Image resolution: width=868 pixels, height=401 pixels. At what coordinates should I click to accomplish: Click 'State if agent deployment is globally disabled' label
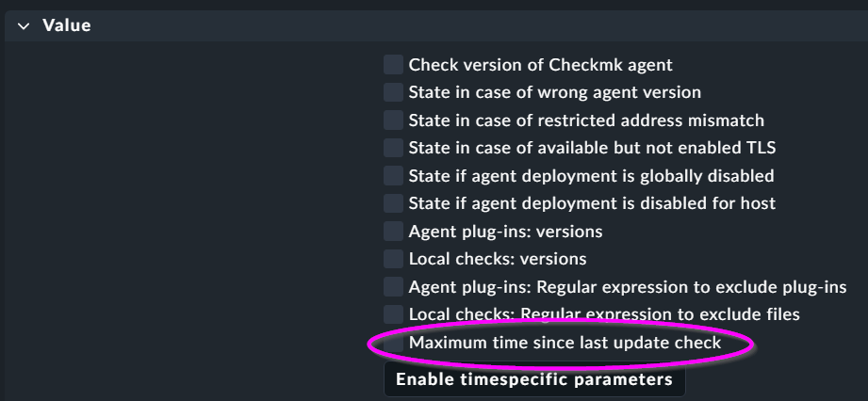point(591,175)
